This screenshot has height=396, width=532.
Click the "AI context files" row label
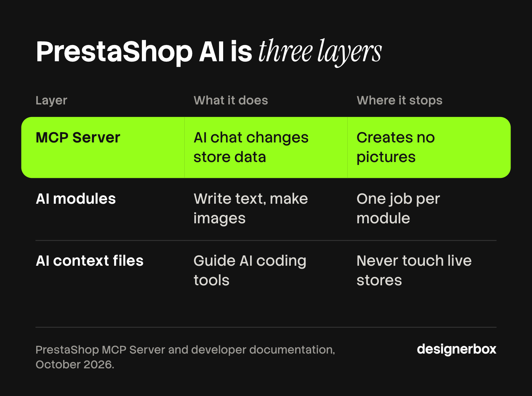tap(89, 261)
